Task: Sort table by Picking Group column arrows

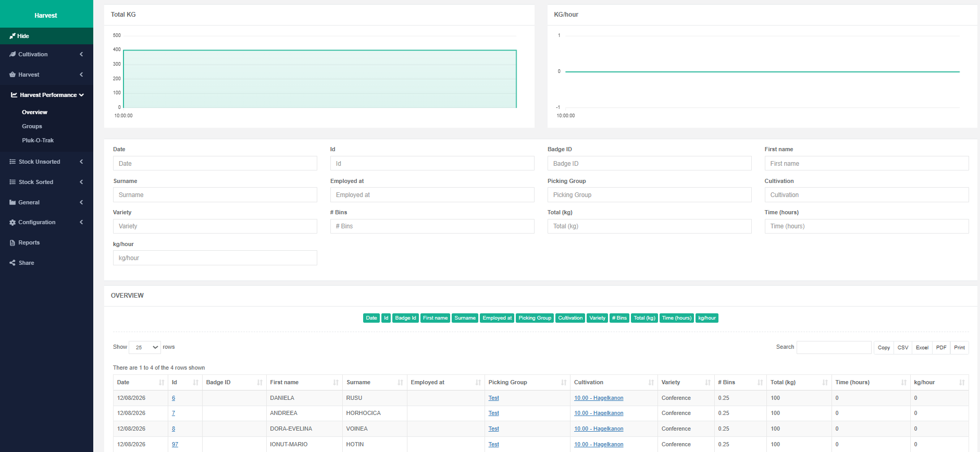Action: pos(563,383)
